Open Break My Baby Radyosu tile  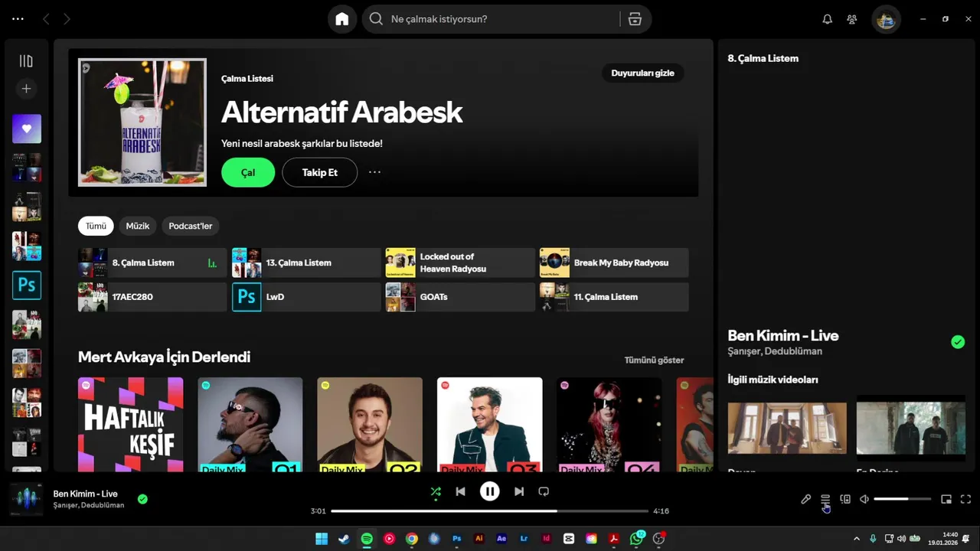[614, 262]
